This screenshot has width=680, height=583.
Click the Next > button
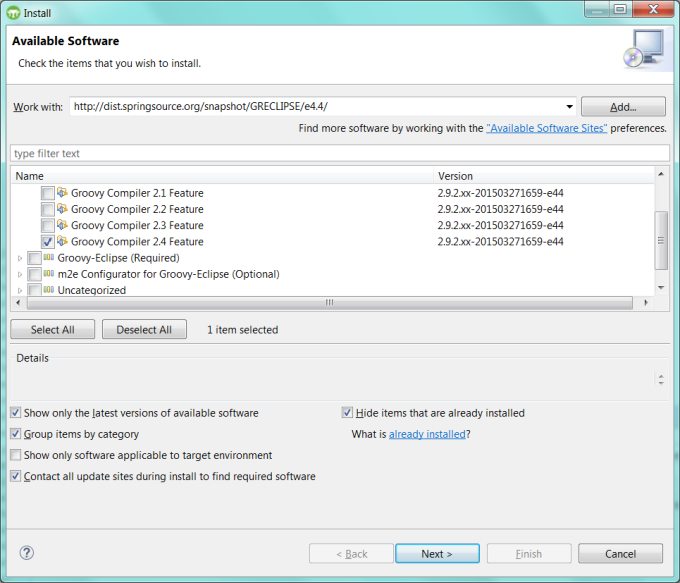click(x=437, y=554)
